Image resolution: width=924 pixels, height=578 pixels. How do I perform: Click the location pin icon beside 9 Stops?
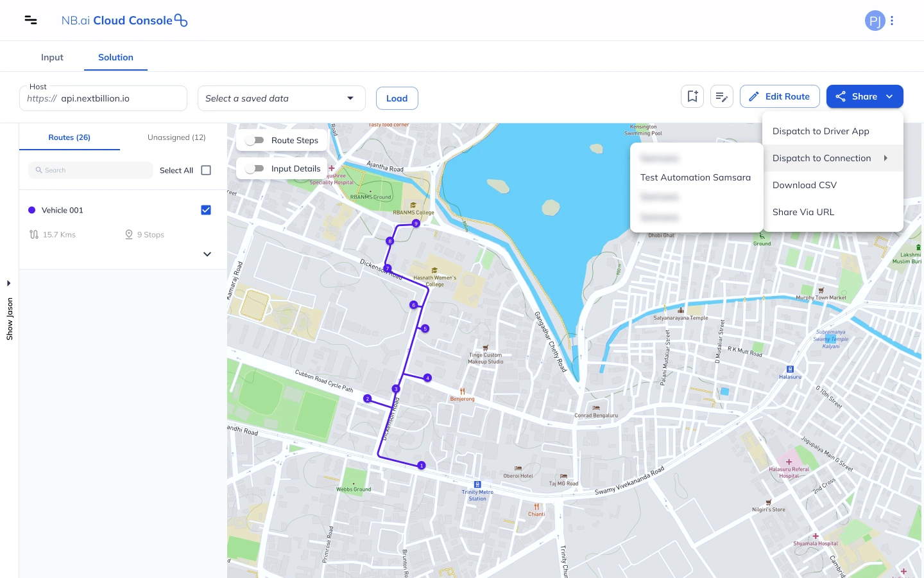pyautogui.click(x=129, y=234)
